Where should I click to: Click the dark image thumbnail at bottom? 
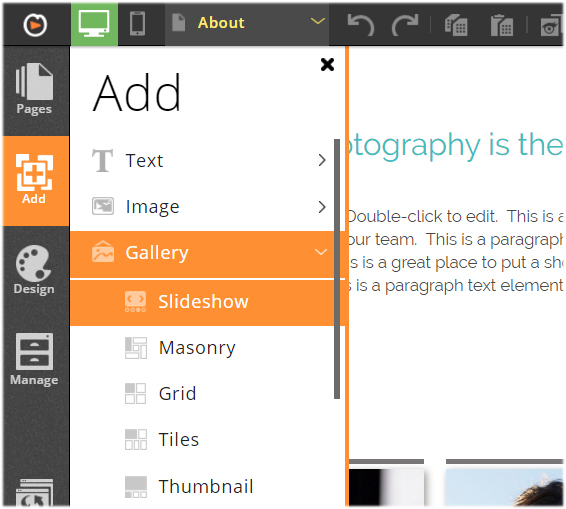(x=386, y=487)
